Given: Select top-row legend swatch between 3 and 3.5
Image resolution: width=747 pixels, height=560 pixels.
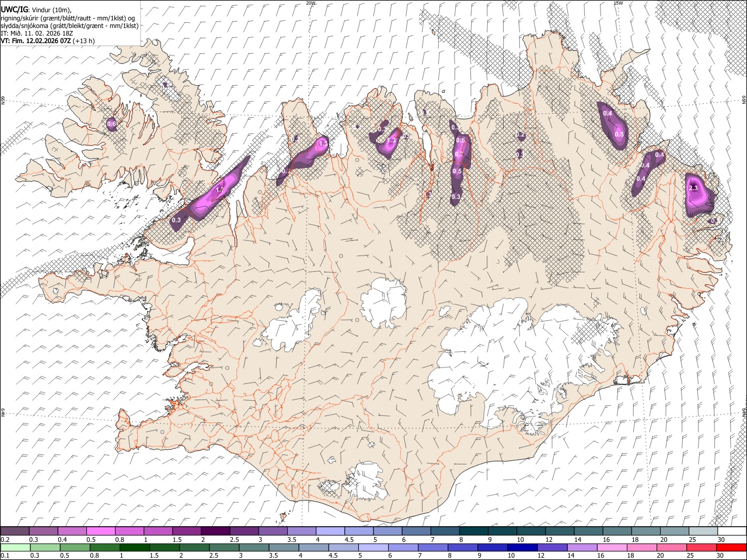Looking at the screenshot, I should (x=273, y=531).
